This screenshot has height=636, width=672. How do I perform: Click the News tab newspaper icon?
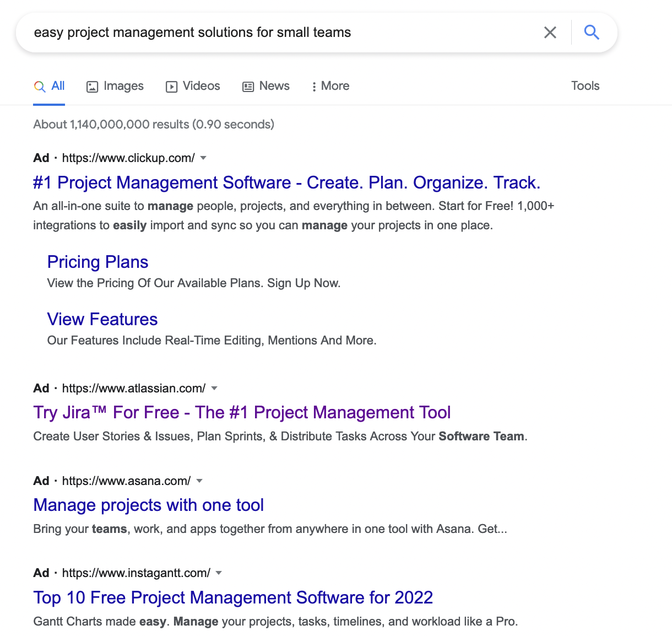(x=248, y=87)
